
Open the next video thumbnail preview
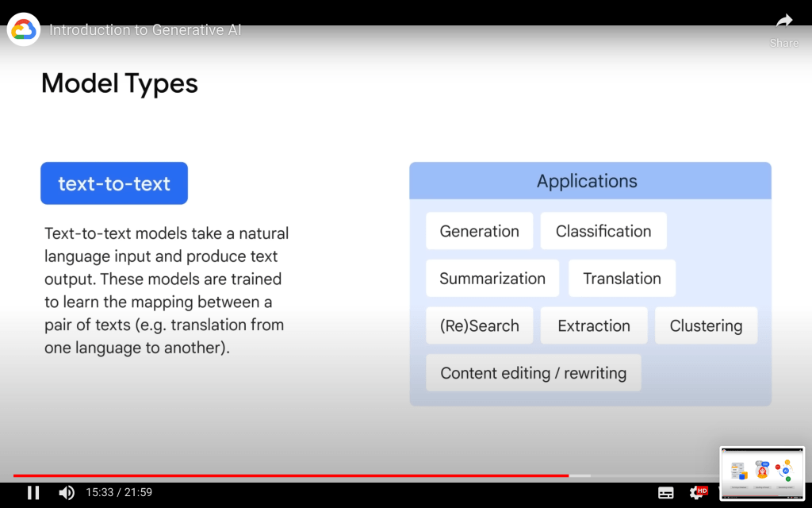pyautogui.click(x=761, y=473)
